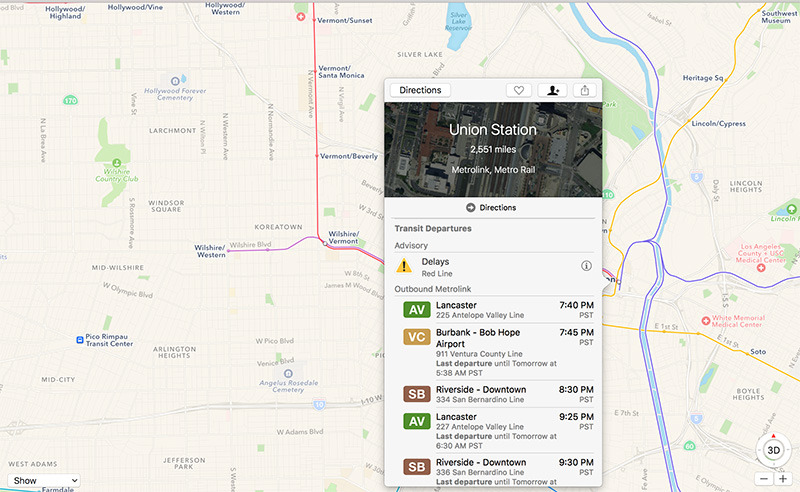Select the 9:30 PM Riverside SB badge
Screen dimensions: 800x492
coord(417,467)
